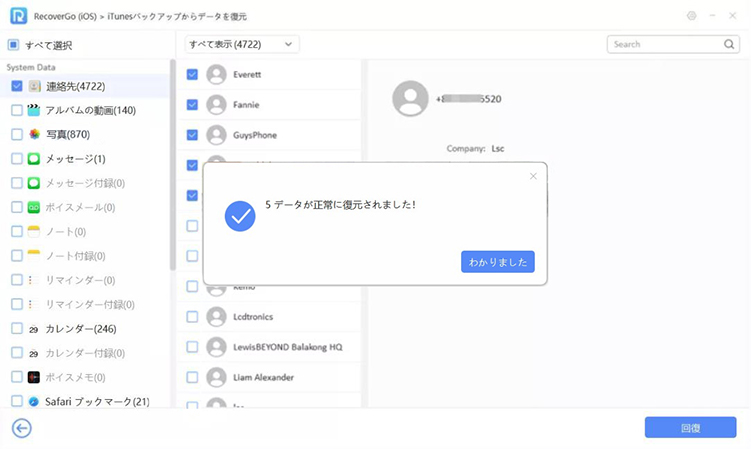The image size is (751, 449).
Task: Confirm dialog with わかりました button
Action: tap(498, 262)
